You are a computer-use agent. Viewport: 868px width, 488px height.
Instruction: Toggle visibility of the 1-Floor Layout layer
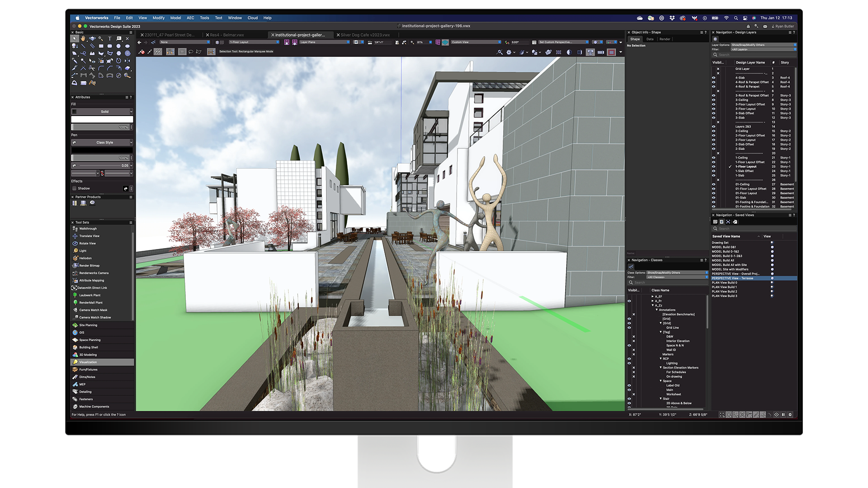(x=714, y=167)
